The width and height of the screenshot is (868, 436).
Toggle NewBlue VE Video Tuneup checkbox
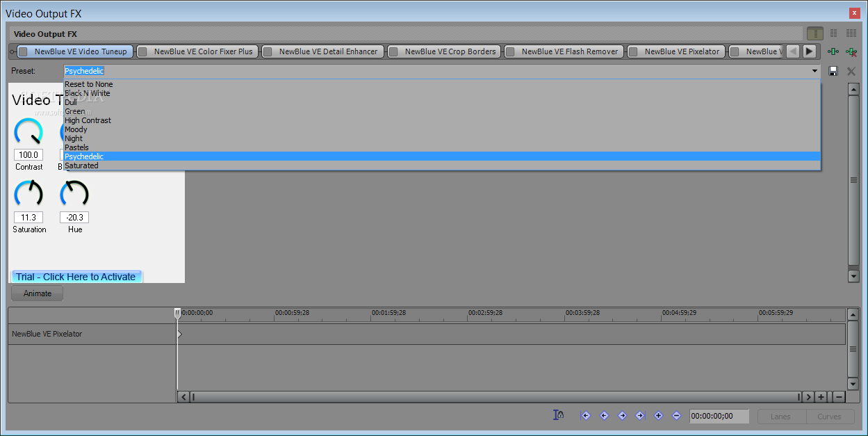(23, 51)
